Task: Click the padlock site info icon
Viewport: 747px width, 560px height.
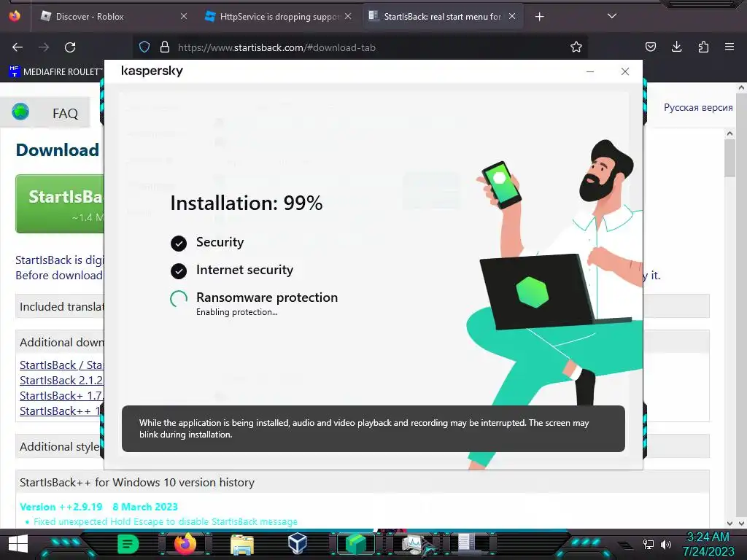Action: (x=165, y=47)
